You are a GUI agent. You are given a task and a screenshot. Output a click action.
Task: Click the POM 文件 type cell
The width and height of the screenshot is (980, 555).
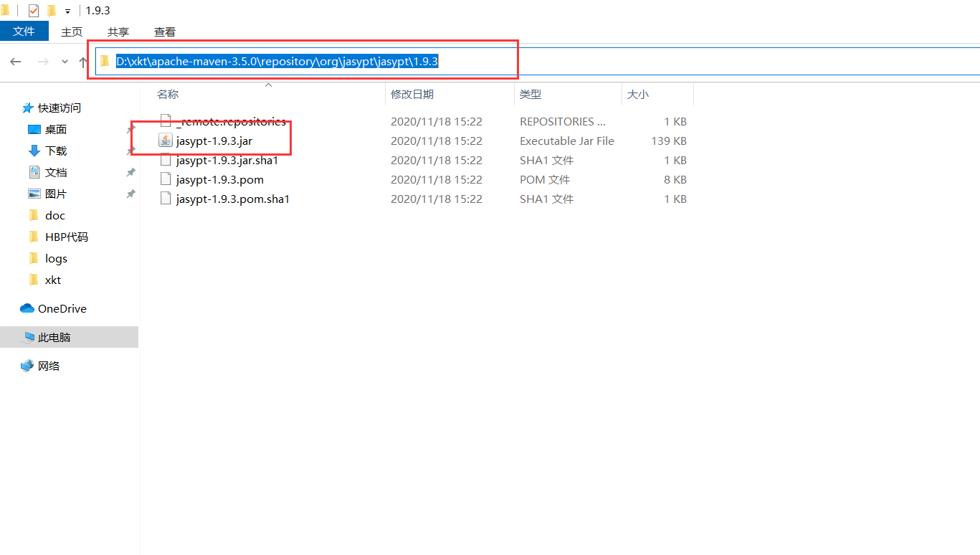click(545, 179)
